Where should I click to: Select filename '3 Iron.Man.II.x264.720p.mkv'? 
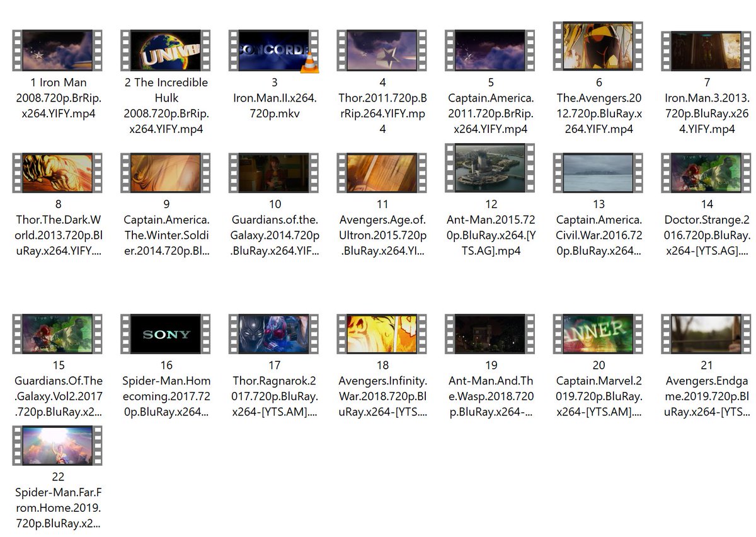274,98
